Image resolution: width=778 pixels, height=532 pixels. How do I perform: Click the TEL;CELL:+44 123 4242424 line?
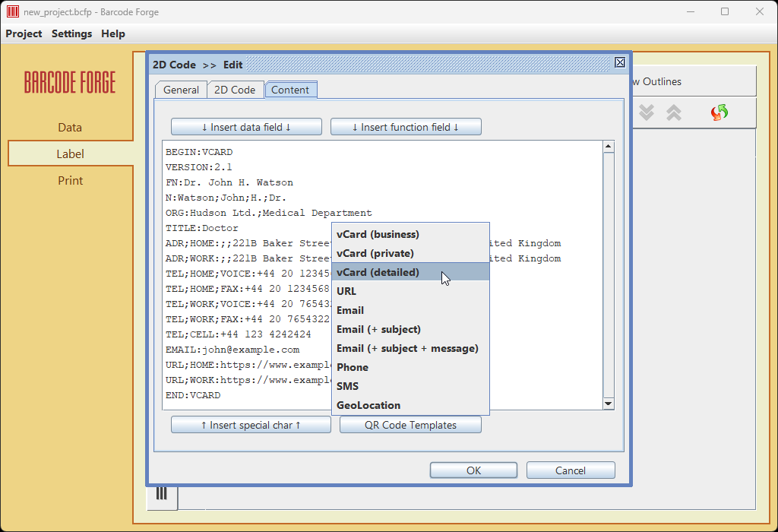(x=238, y=334)
